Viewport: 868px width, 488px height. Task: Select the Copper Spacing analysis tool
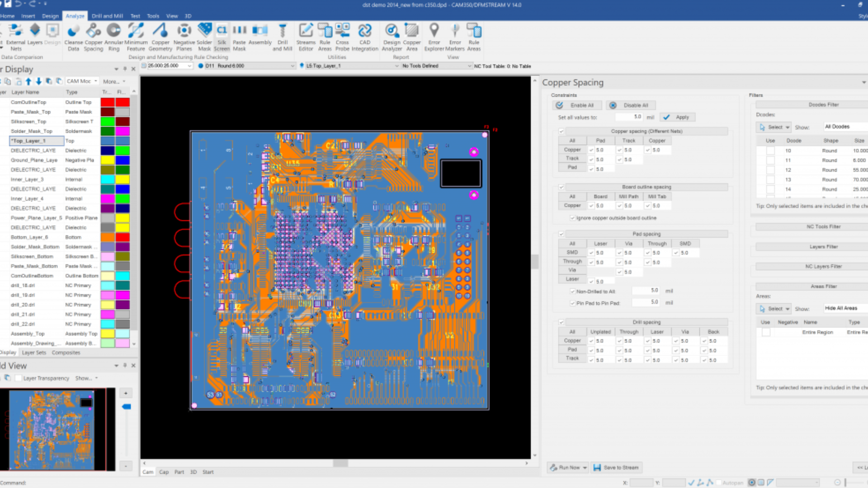click(x=94, y=36)
